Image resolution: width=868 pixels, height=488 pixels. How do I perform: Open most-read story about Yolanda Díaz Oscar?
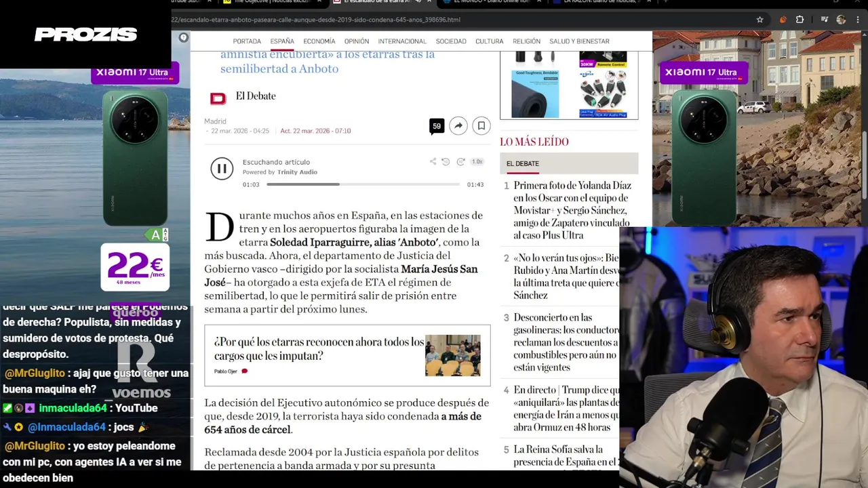click(x=572, y=210)
